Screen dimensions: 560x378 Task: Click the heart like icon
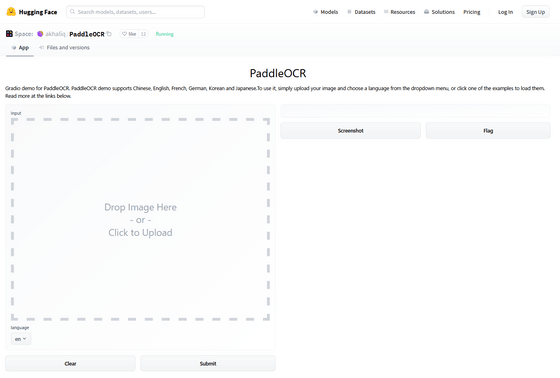coord(124,34)
